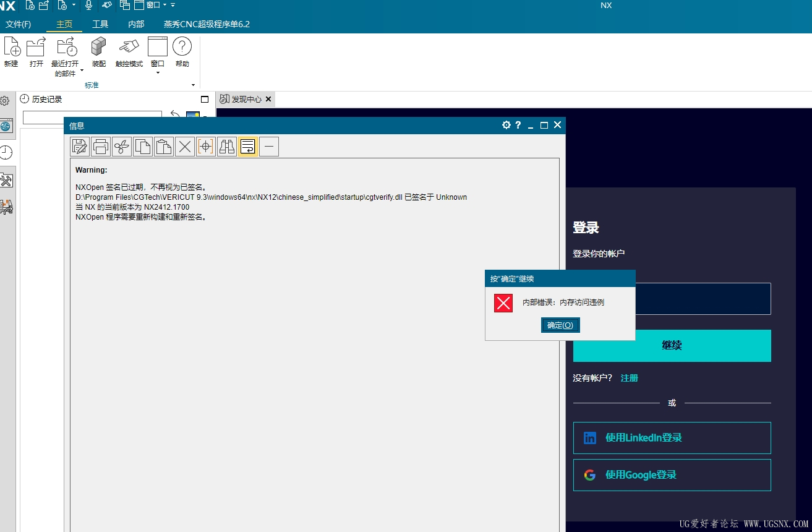Screen dimensions: 812x532
Task: Switch to 工具 ribbon tab
Action: coord(100,24)
